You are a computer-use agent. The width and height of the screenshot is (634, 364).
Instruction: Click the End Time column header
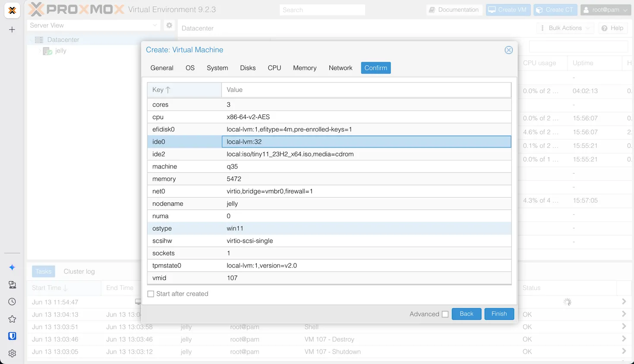click(120, 288)
